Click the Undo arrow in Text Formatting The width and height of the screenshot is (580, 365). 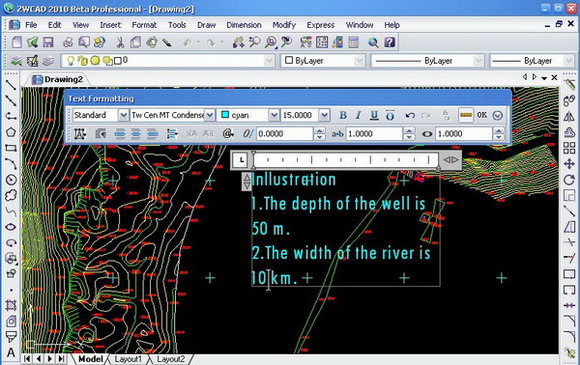point(410,115)
